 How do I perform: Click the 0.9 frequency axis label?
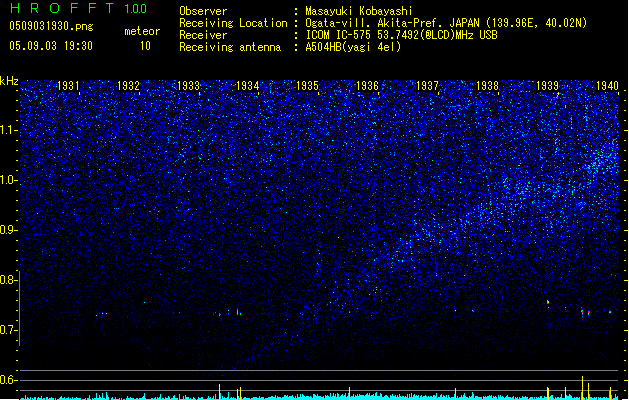(8, 230)
